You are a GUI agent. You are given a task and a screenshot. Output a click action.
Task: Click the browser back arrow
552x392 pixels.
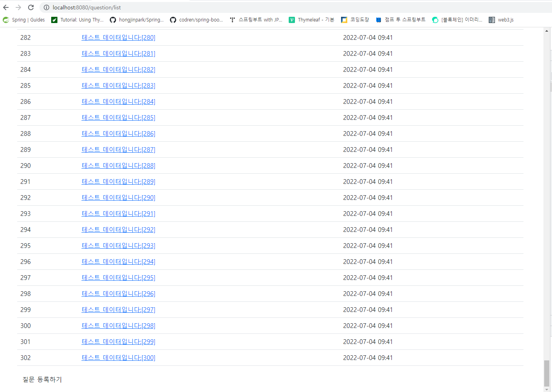coord(6,7)
